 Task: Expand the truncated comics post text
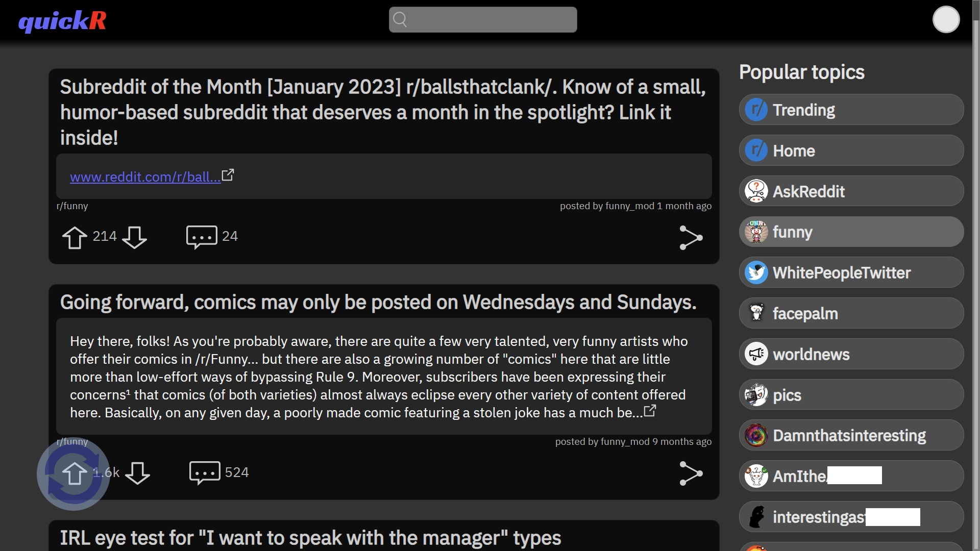click(x=650, y=411)
